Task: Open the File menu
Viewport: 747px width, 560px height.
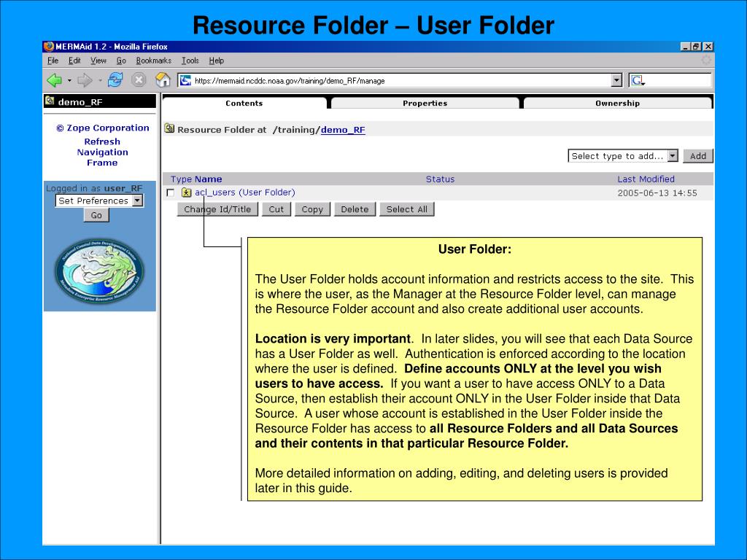Action: 53,61
